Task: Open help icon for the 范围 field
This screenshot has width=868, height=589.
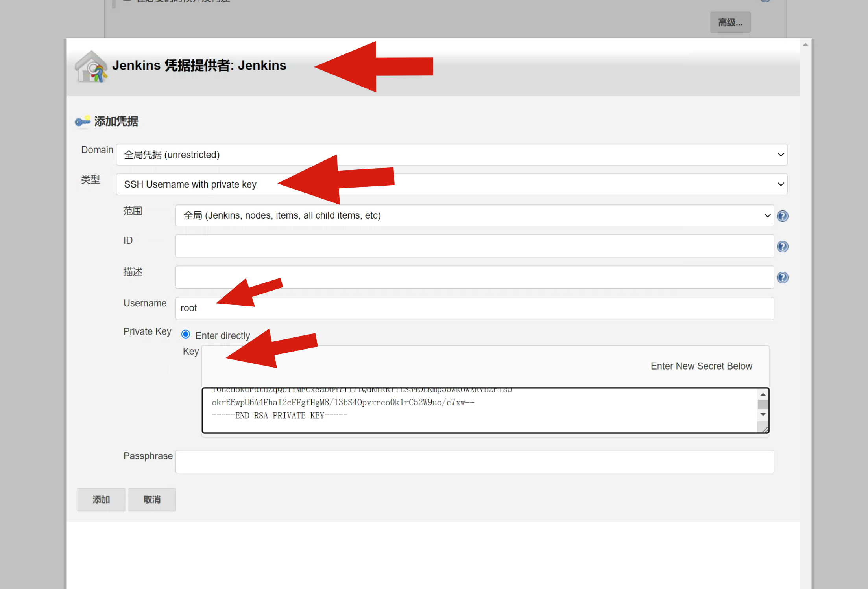Action: (x=782, y=216)
